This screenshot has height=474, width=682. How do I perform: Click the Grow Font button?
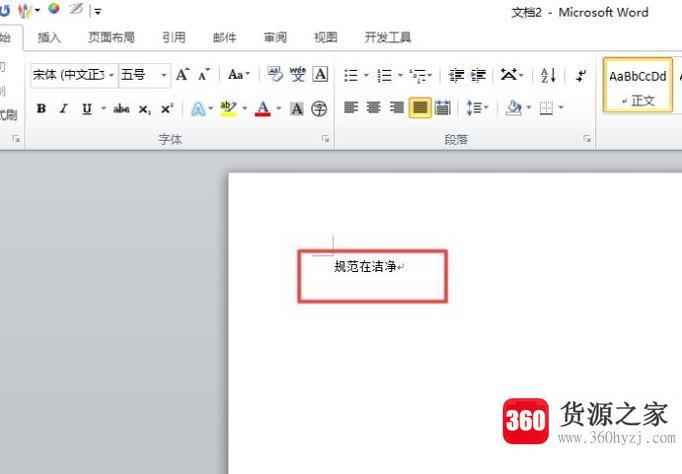click(183, 75)
